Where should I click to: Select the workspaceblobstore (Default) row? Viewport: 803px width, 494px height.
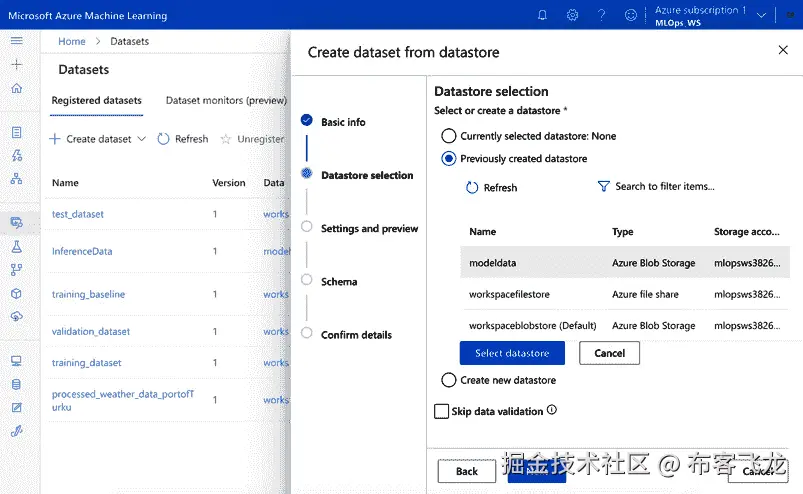click(x=625, y=326)
